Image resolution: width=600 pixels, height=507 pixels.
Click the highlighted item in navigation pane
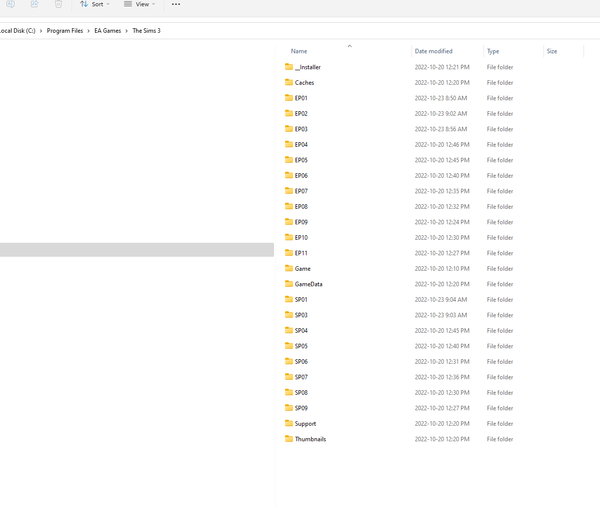point(137,249)
